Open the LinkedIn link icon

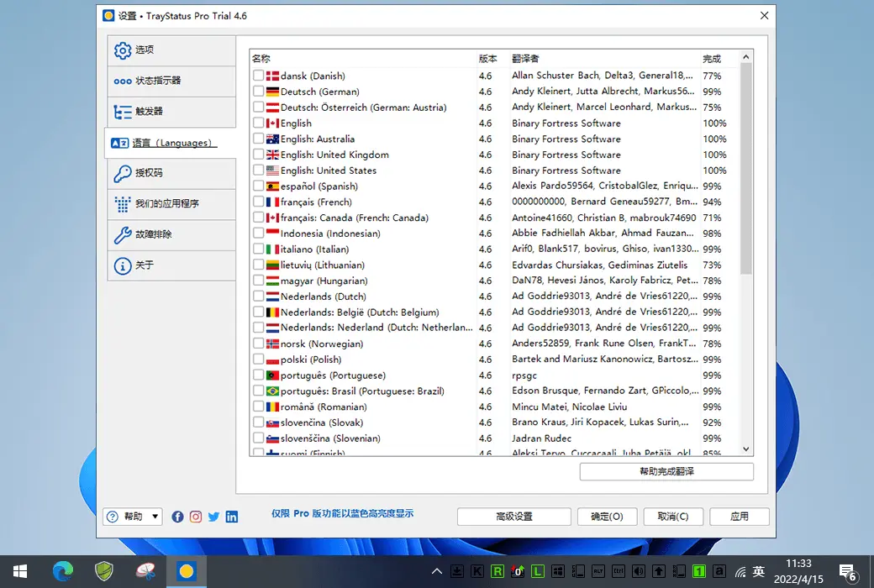click(x=232, y=517)
